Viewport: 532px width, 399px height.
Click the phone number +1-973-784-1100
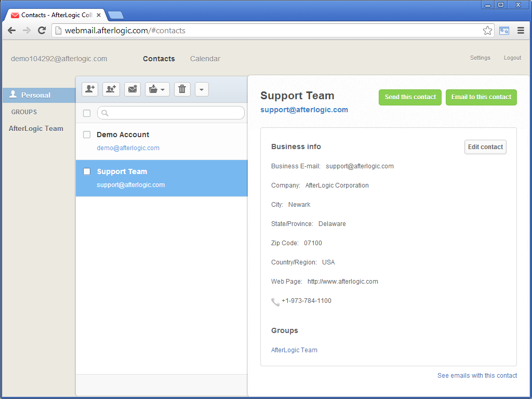[307, 301]
